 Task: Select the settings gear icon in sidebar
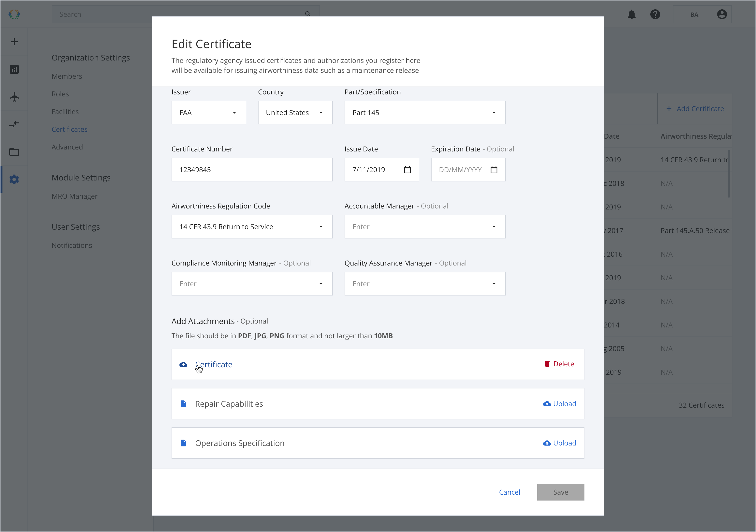tap(14, 179)
